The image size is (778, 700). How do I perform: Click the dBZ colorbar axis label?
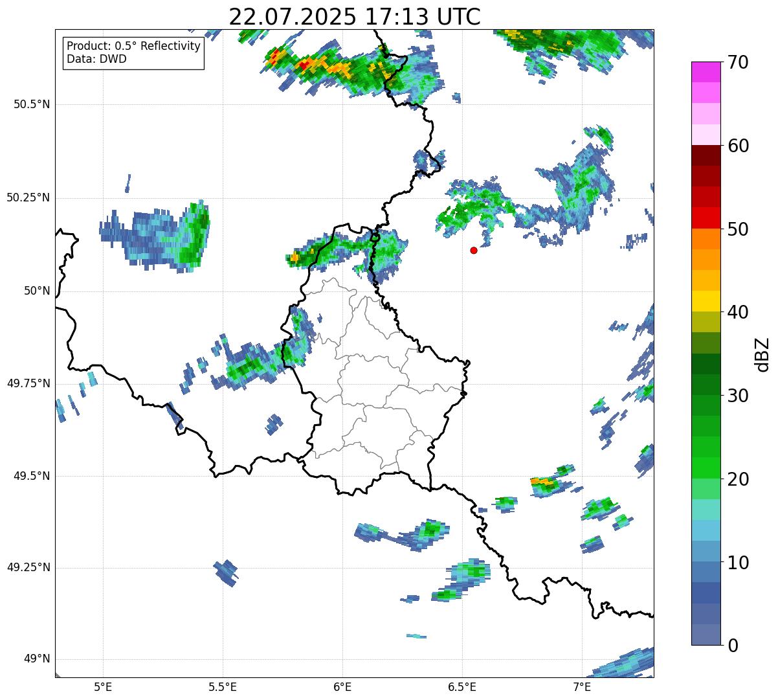762,354
